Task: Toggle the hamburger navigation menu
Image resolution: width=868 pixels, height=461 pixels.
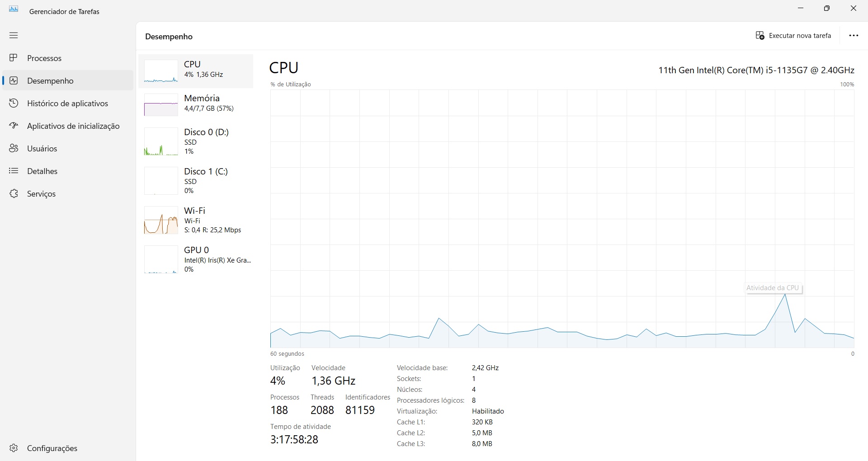Action: coord(14,35)
